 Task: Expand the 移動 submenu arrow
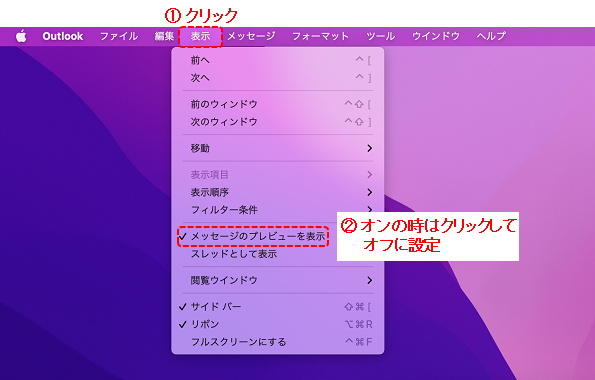[x=370, y=148]
